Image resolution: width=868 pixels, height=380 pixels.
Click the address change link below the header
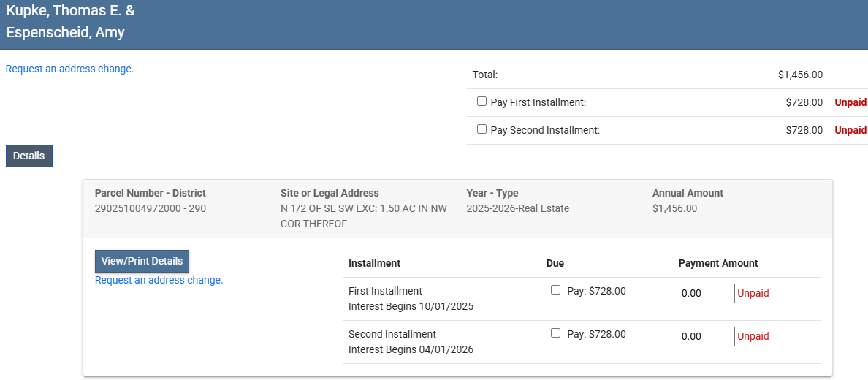(69, 69)
